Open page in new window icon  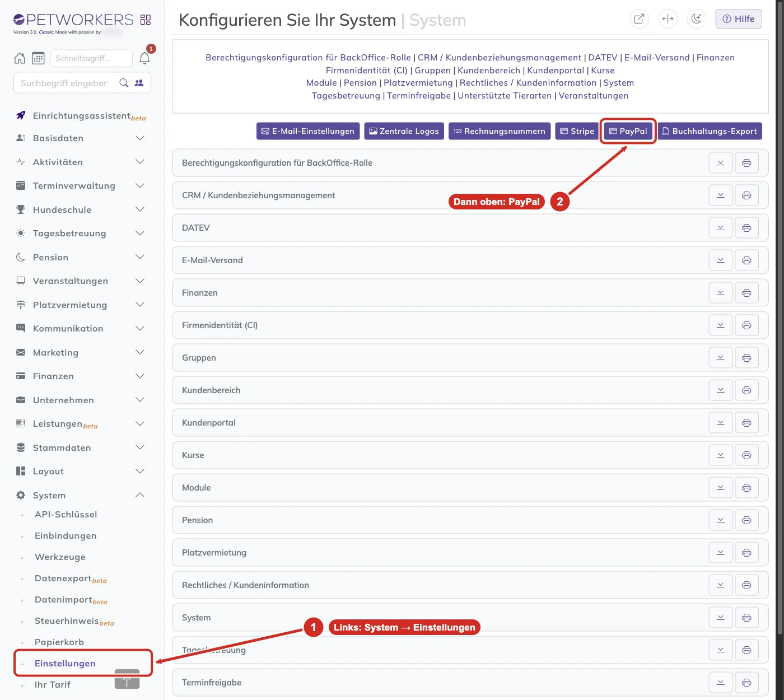coord(639,18)
